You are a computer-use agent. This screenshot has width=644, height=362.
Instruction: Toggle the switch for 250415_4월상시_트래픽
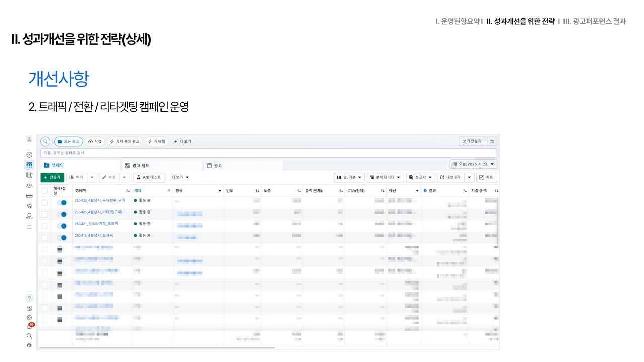[62, 238]
